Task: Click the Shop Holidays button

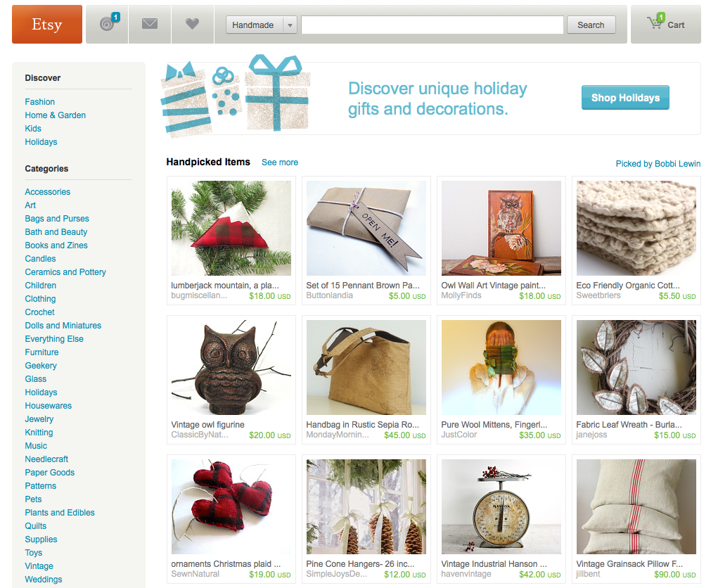Action: point(625,98)
